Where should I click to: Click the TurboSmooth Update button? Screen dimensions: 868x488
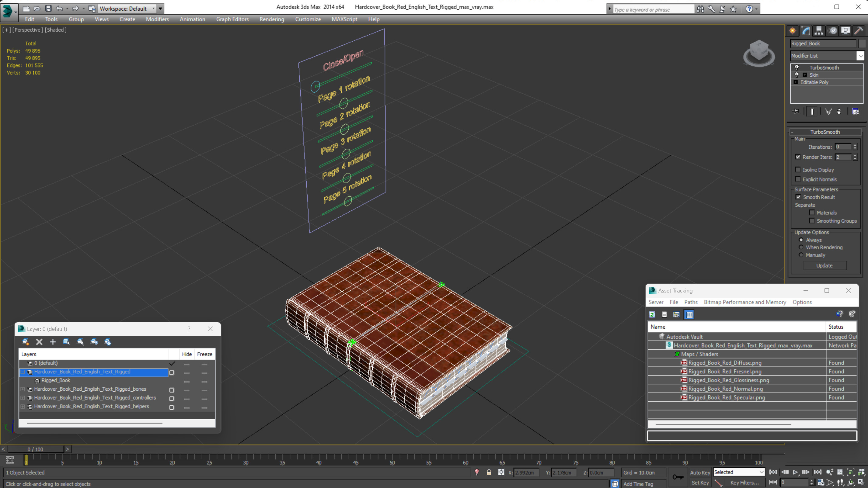coord(824,265)
